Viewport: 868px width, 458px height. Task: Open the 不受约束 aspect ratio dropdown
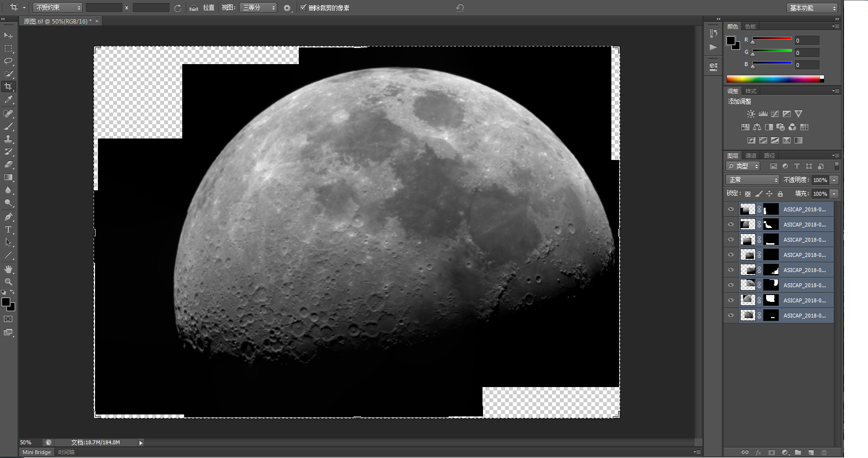click(x=57, y=8)
